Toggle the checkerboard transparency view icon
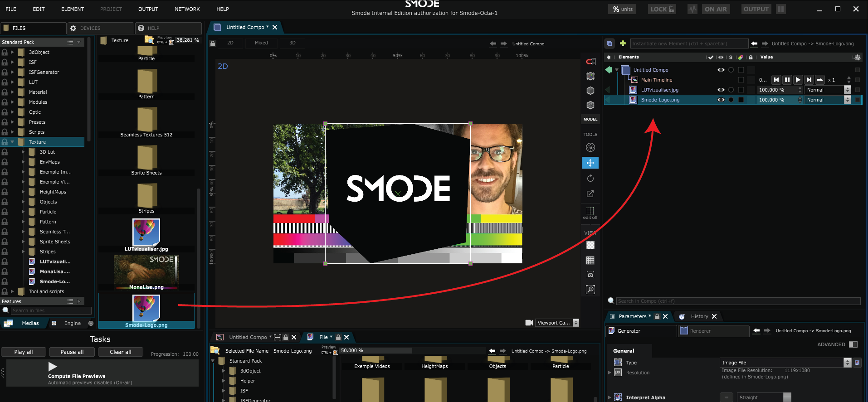868x402 pixels. pos(590,245)
